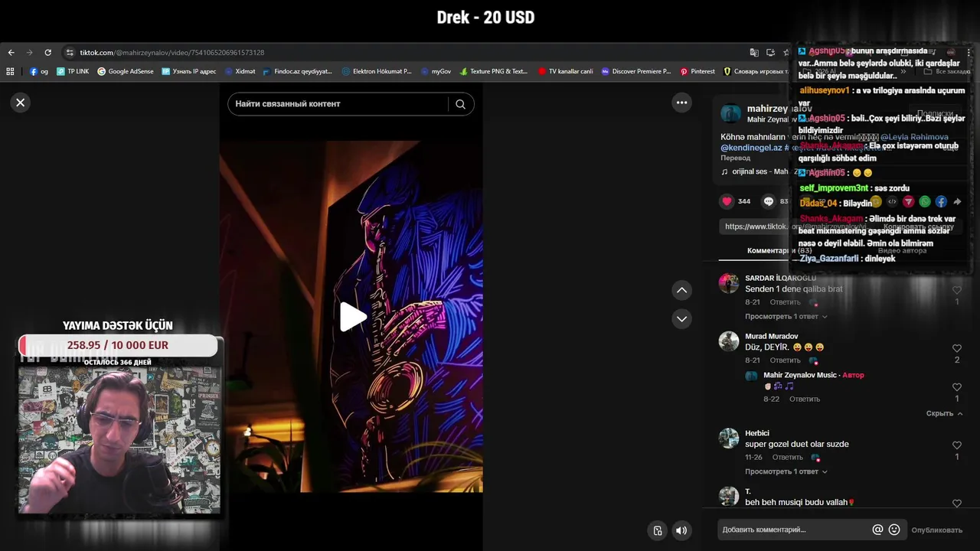Open the TV kanallar canli bookmark
980x551 pixels.
click(x=565, y=71)
